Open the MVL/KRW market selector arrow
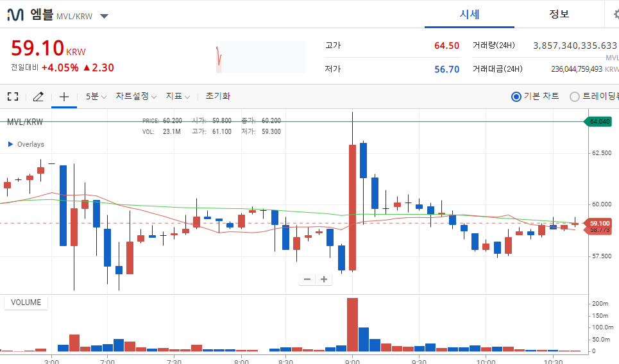Viewport: 619px width, 364px height. (104, 16)
